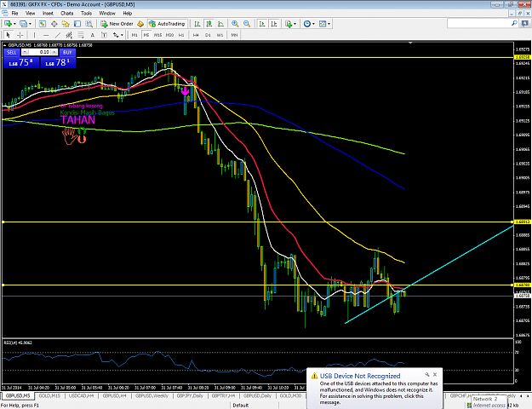Open the Data Window crosshair-target icon
The image size is (532, 409).
tap(54, 24)
